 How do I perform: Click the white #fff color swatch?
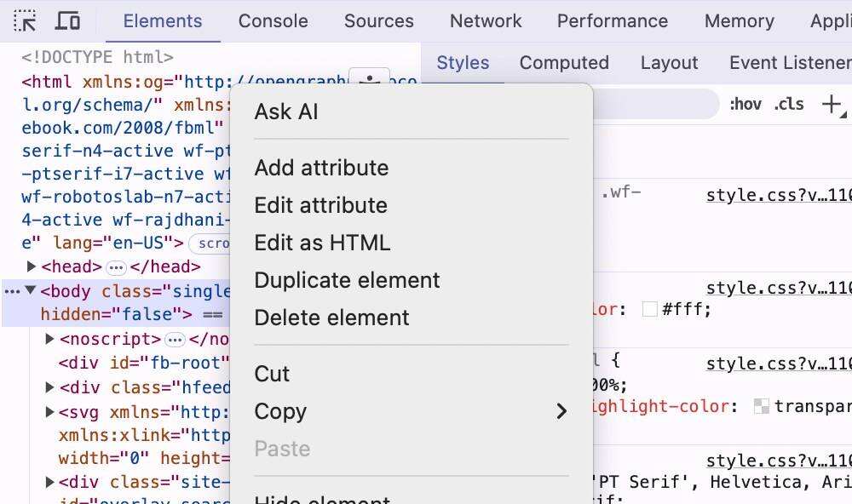click(649, 309)
